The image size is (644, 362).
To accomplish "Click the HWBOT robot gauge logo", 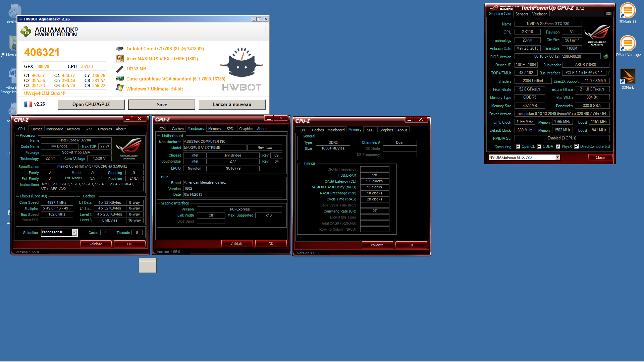I will 241,62.
